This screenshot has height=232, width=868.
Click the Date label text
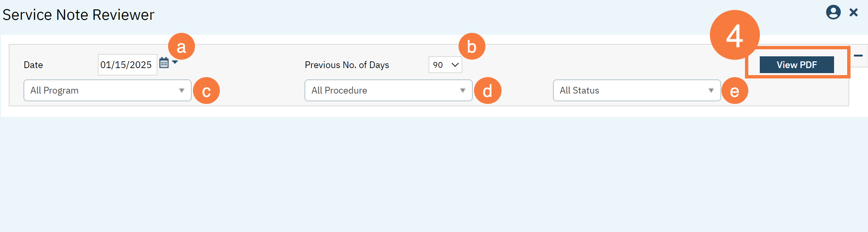point(33,65)
